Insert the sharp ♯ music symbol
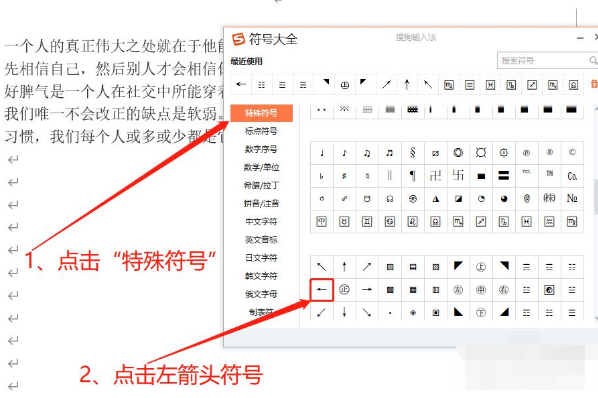This screenshot has height=398, width=598. pyautogui.click(x=344, y=176)
